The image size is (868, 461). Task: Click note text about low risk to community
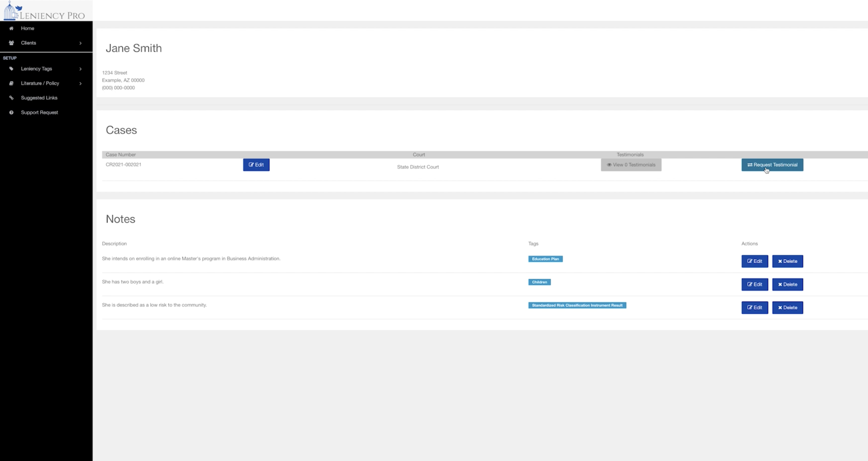154,305
